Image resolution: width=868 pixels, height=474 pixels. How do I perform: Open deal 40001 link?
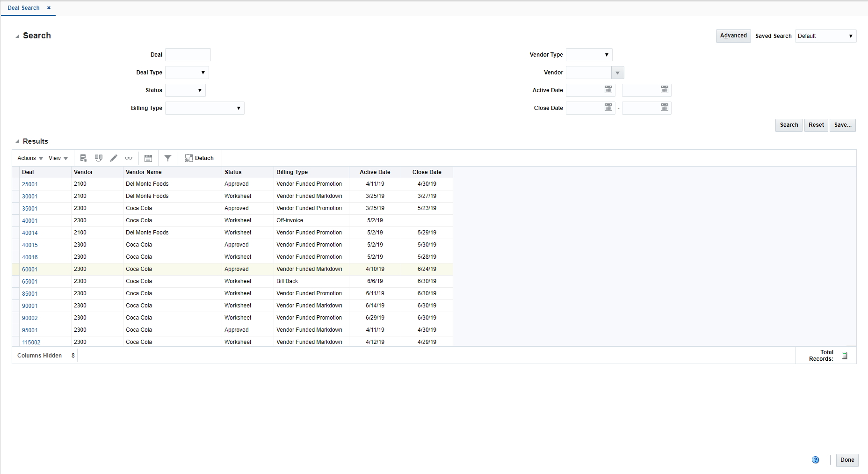tap(30, 221)
